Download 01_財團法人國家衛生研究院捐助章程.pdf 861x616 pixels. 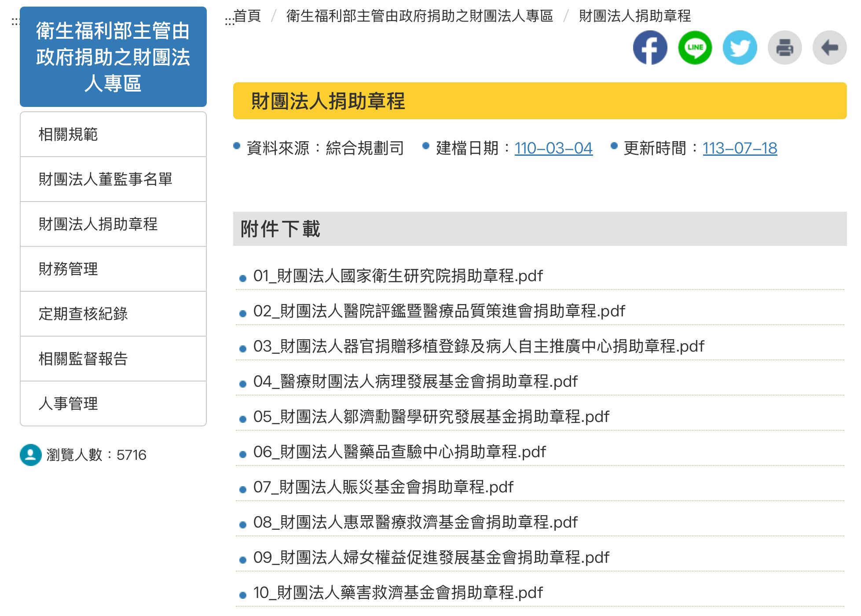pyautogui.click(x=398, y=276)
